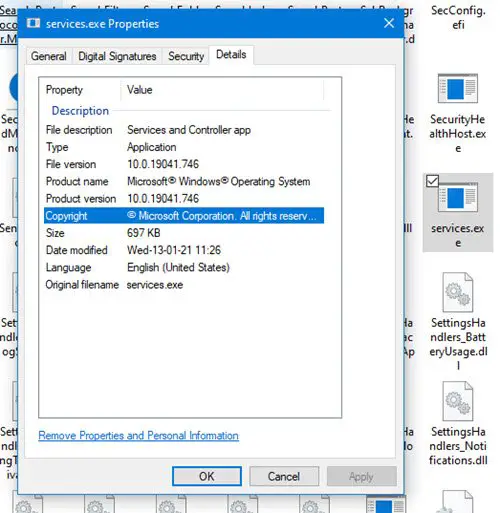Toggle checkbox on services.exe file
This screenshot has width=500, height=513.
[432, 181]
